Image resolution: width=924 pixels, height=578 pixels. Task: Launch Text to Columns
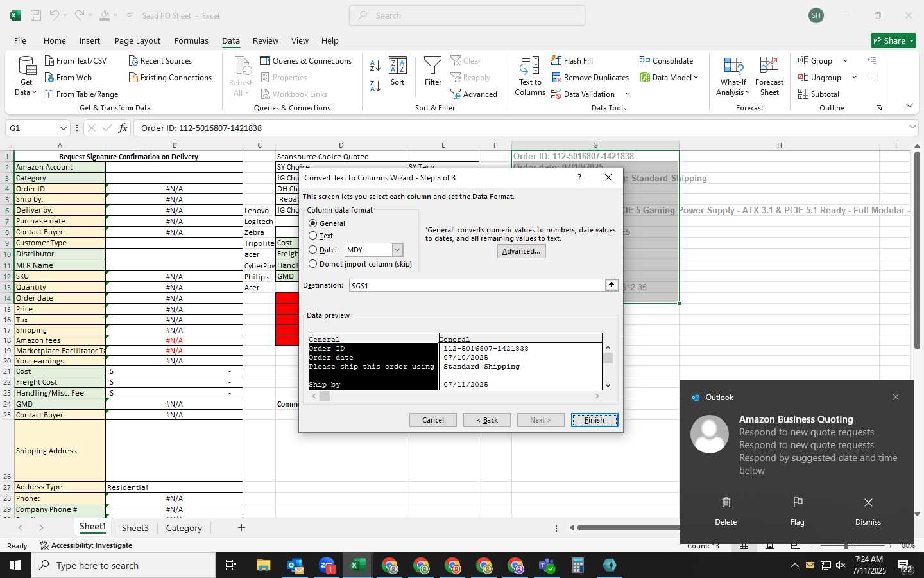530,76
